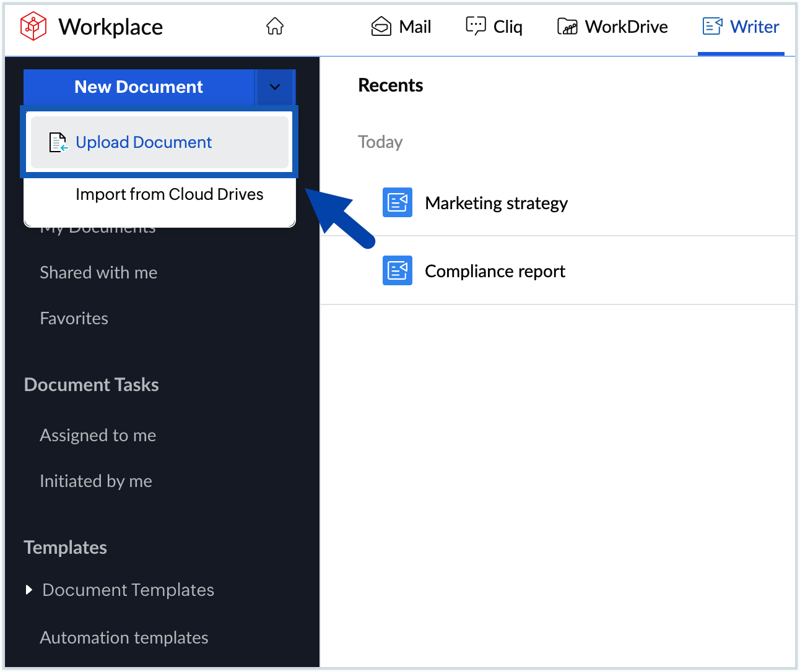Click the New Document button
This screenshot has height=672, width=800.
pos(139,87)
